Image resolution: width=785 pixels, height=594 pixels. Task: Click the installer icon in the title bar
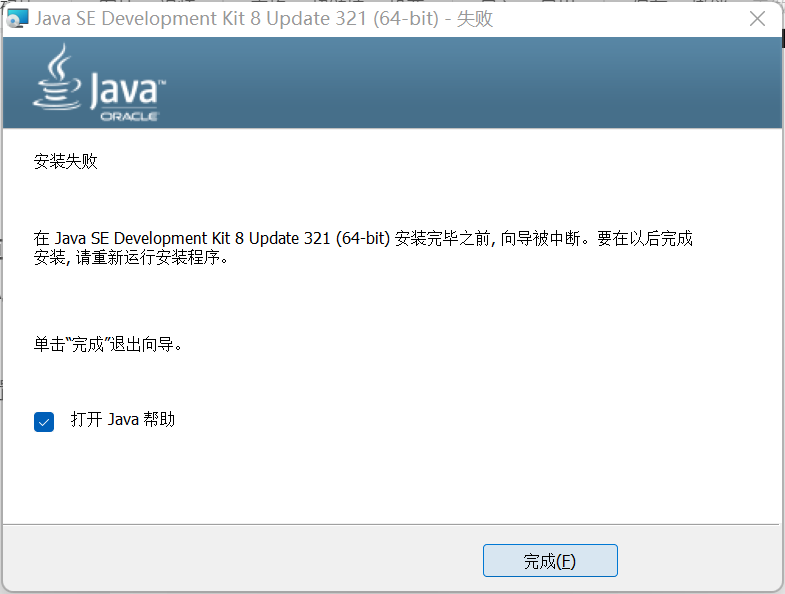pos(17,19)
